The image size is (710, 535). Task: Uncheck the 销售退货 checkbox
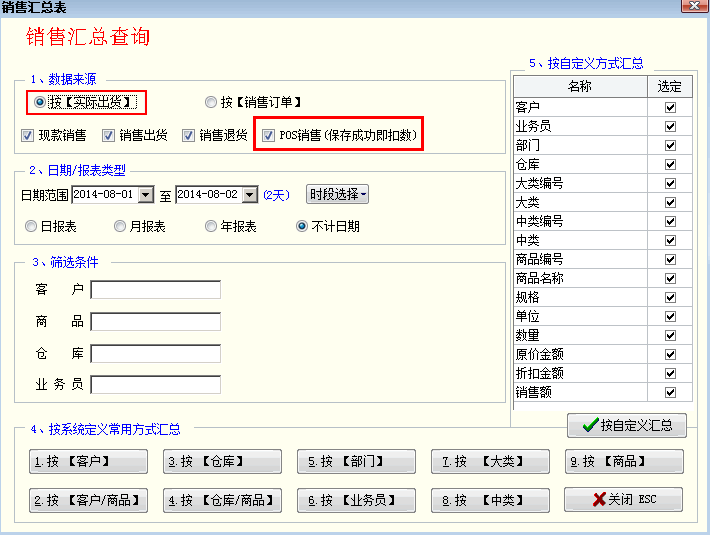click(x=188, y=135)
